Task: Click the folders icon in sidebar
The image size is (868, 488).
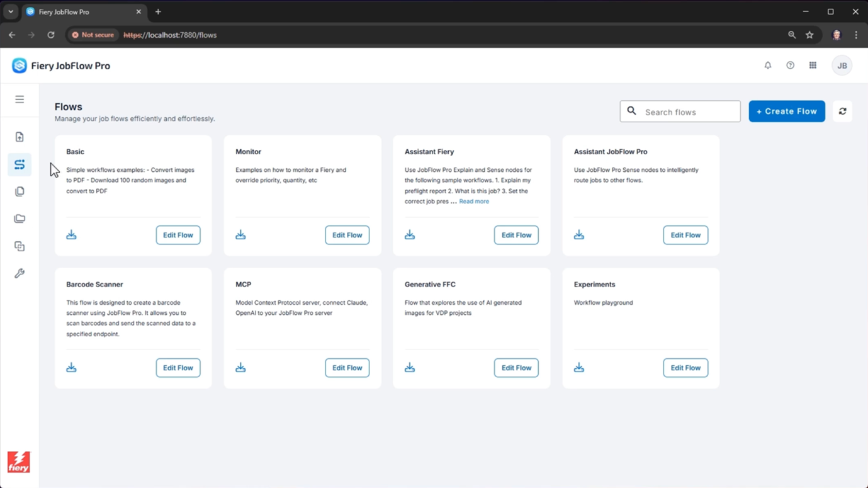Action: (20, 218)
